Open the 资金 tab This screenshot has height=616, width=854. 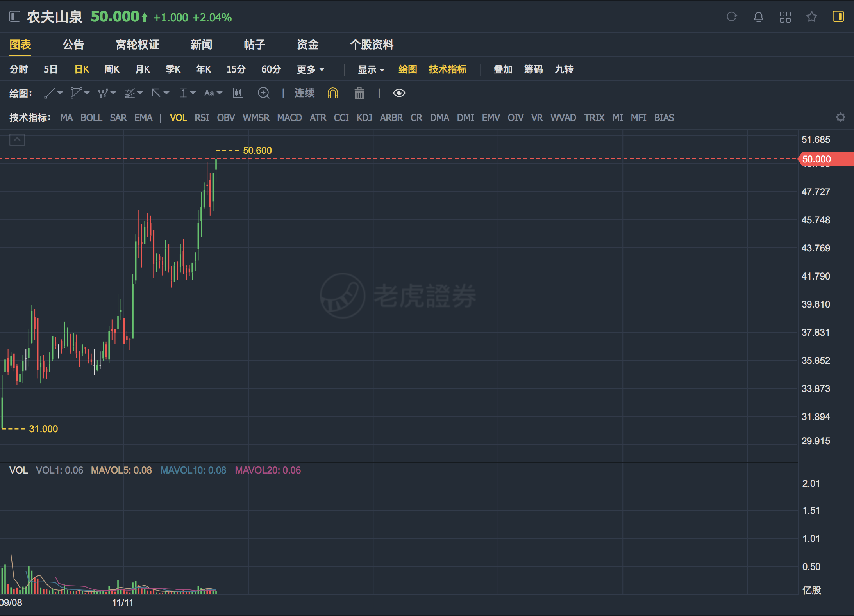pyautogui.click(x=307, y=45)
